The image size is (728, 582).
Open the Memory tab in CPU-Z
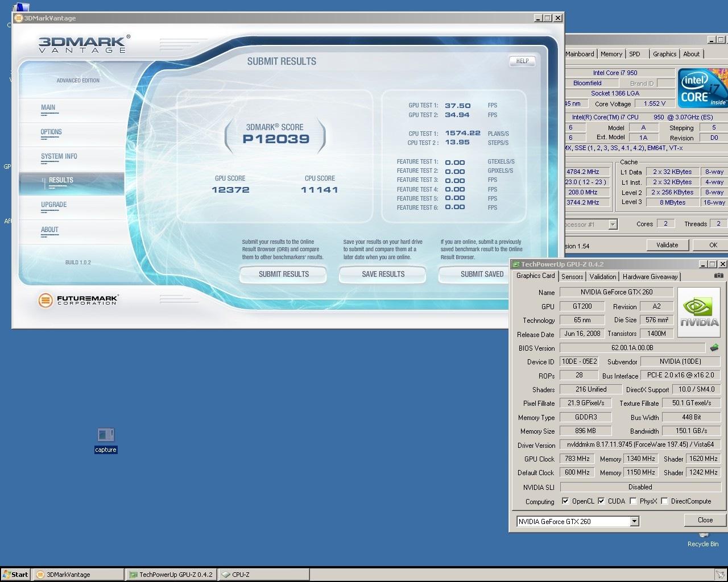(611, 54)
